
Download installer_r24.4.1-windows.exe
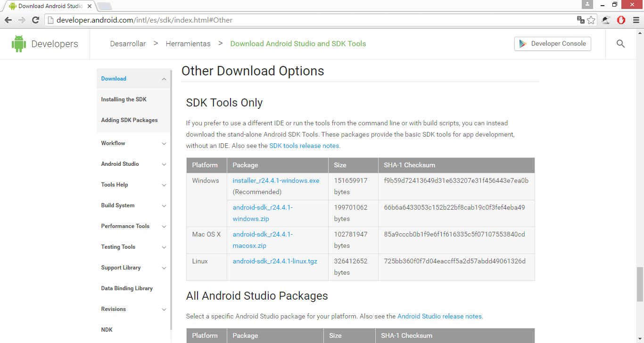(x=276, y=180)
